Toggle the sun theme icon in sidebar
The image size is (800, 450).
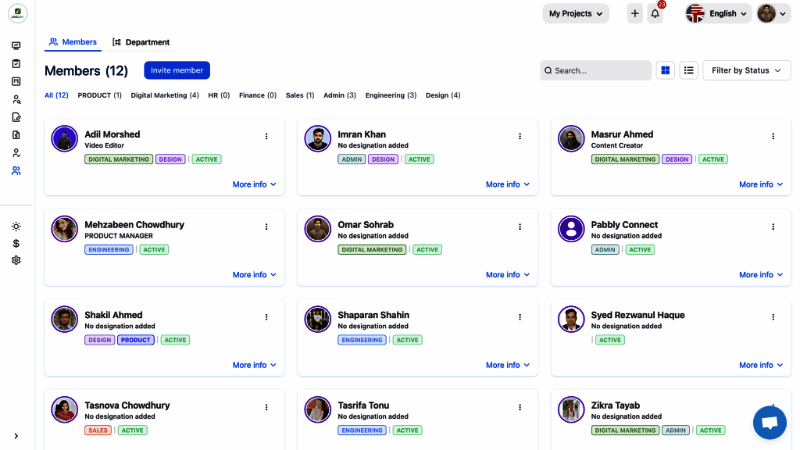[16, 226]
